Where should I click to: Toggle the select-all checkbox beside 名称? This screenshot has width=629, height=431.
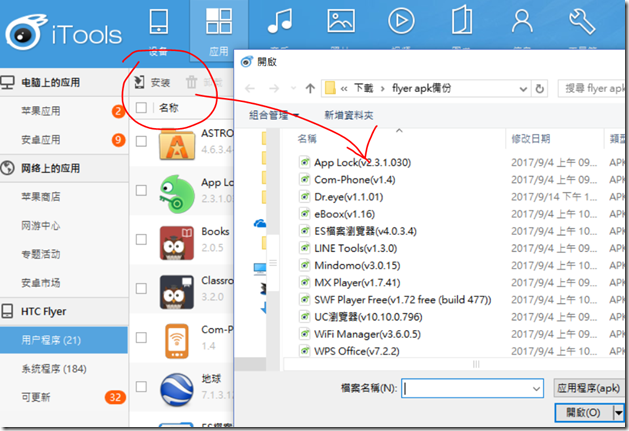[141, 108]
